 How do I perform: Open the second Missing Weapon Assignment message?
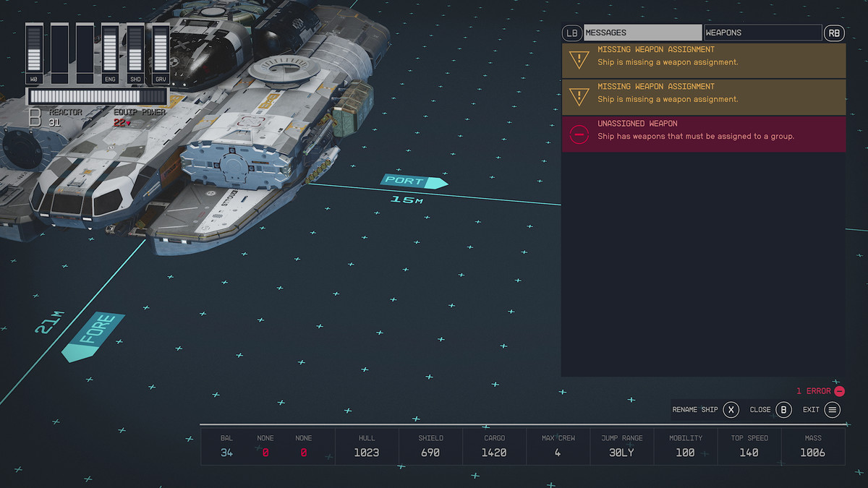click(x=703, y=97)
